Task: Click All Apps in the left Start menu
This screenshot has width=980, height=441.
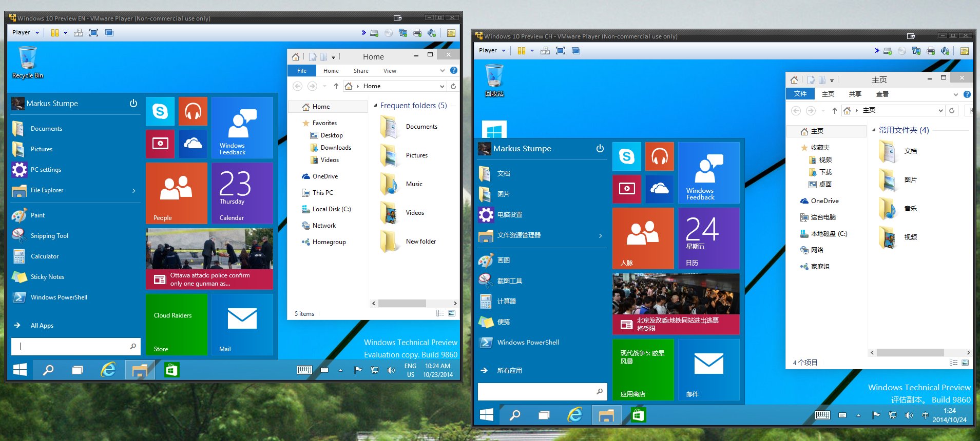Action: [42, 326]
